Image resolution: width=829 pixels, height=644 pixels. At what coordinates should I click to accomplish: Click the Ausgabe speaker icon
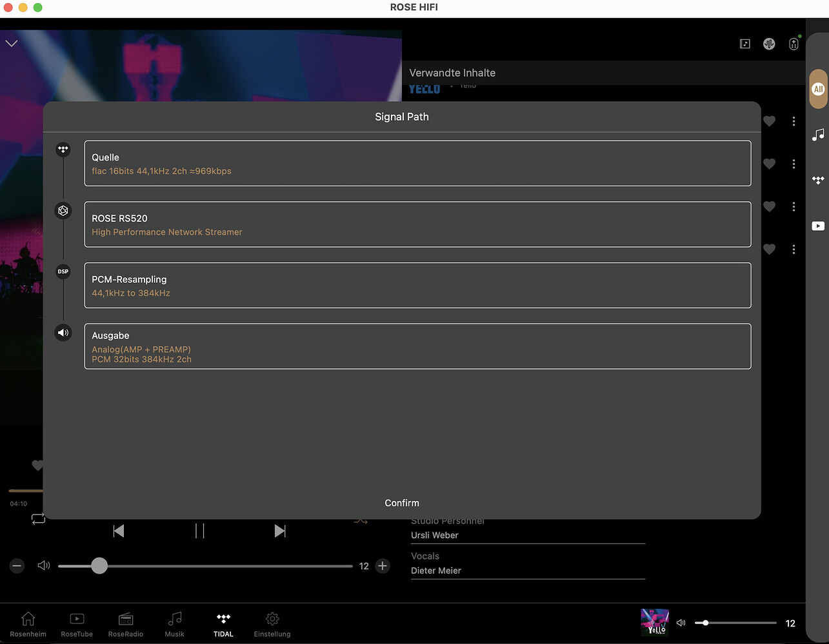63,333
